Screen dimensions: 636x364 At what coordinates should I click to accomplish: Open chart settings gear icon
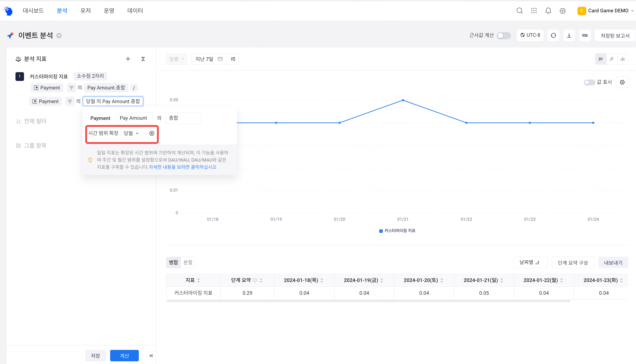coord(622,82)
